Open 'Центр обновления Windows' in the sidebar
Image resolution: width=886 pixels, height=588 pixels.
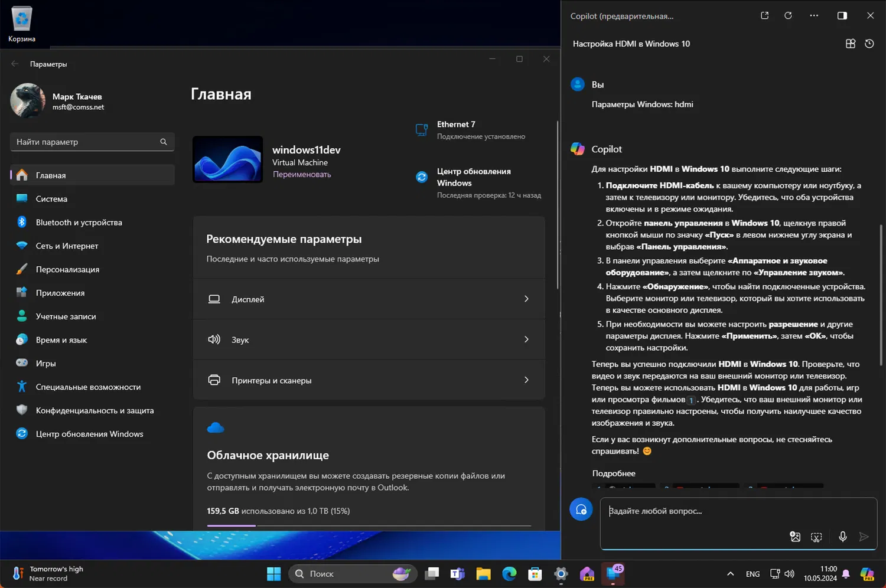point(92,434)
